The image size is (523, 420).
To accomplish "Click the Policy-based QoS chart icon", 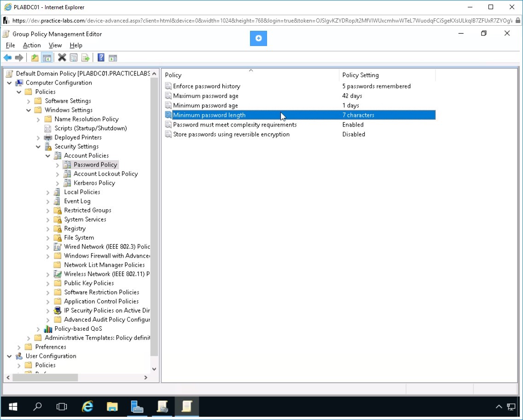I will (x=48, y=328).
